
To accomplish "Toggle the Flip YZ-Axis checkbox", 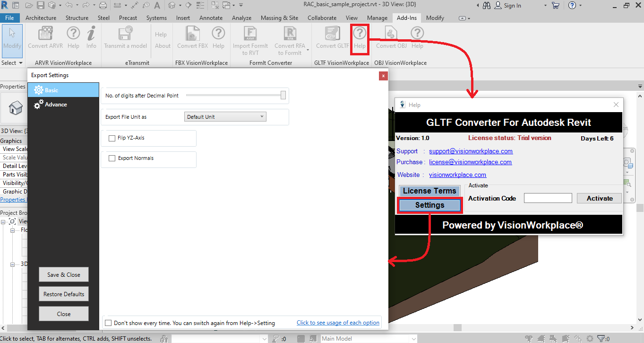I will point(112,138).
